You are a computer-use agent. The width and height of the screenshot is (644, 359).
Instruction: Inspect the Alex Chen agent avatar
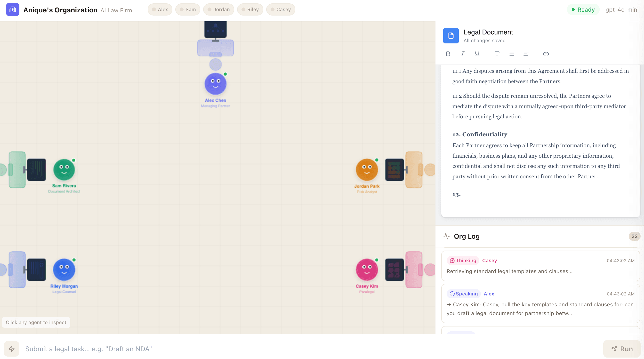(x=216, y=84)
